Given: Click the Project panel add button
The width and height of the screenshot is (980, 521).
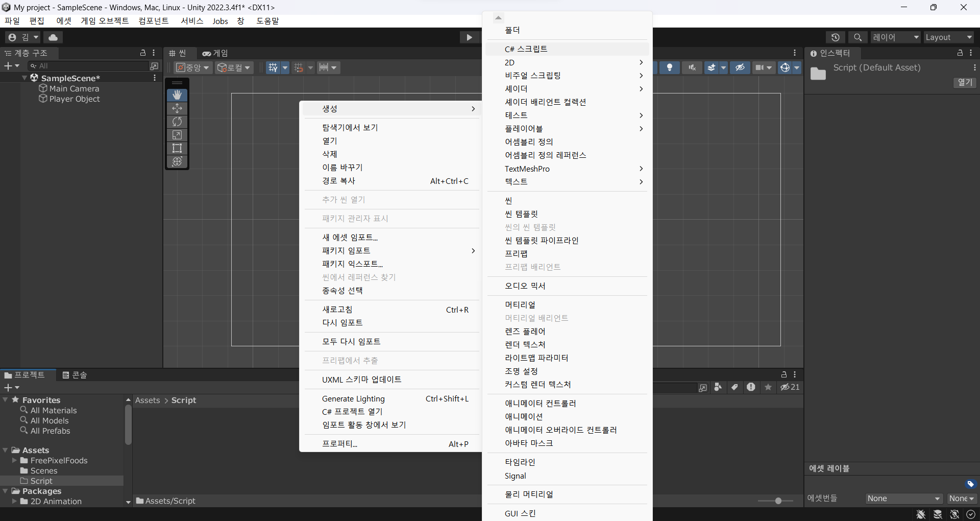Looking at the screenshot, I should (11, 388).
